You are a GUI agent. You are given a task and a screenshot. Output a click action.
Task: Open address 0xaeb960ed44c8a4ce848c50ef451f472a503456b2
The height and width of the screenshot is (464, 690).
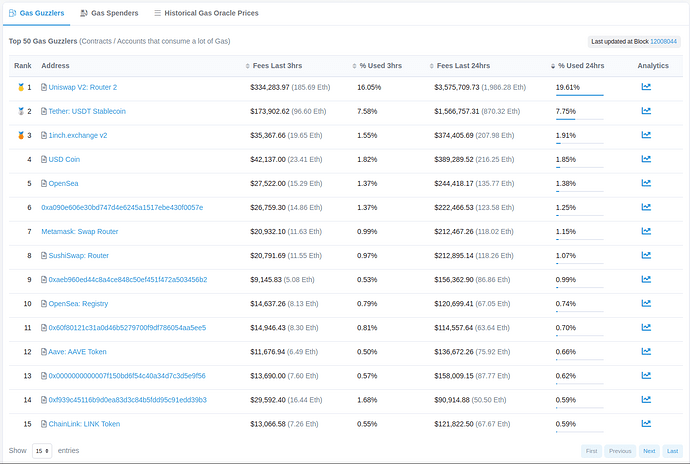point(128,280)
